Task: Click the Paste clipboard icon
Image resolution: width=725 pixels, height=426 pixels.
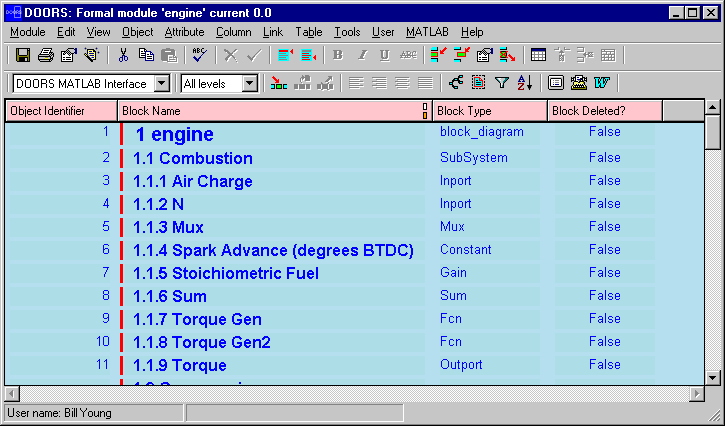Action: [169, 56]
